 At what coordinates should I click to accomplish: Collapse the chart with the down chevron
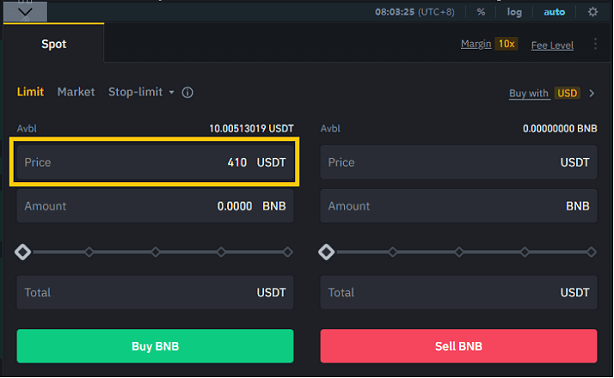(x=25, y=12)
